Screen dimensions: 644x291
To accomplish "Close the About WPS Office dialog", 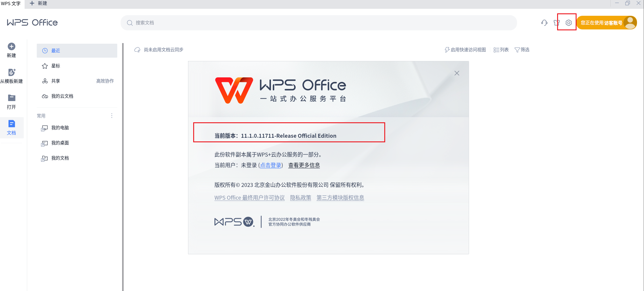I will coord(457,73).
